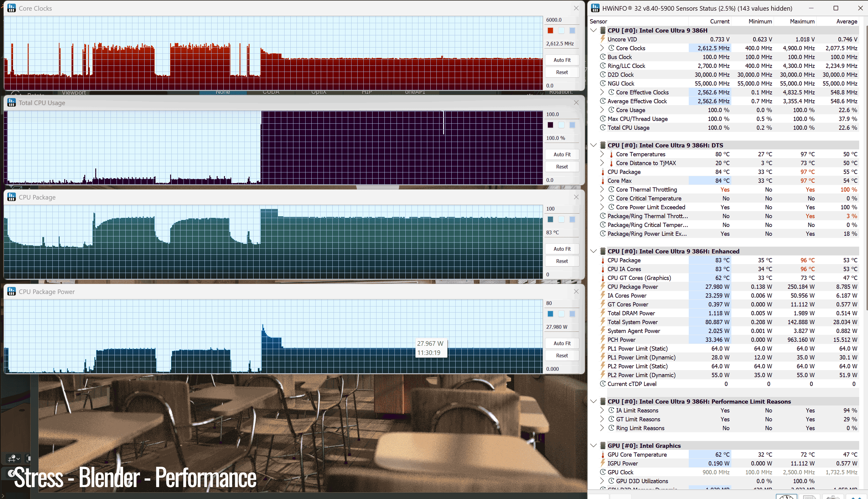Open rightmost blue grid swatch in CPU Package Power
This screenshot has width=868, height=499.
coord(572,313)
